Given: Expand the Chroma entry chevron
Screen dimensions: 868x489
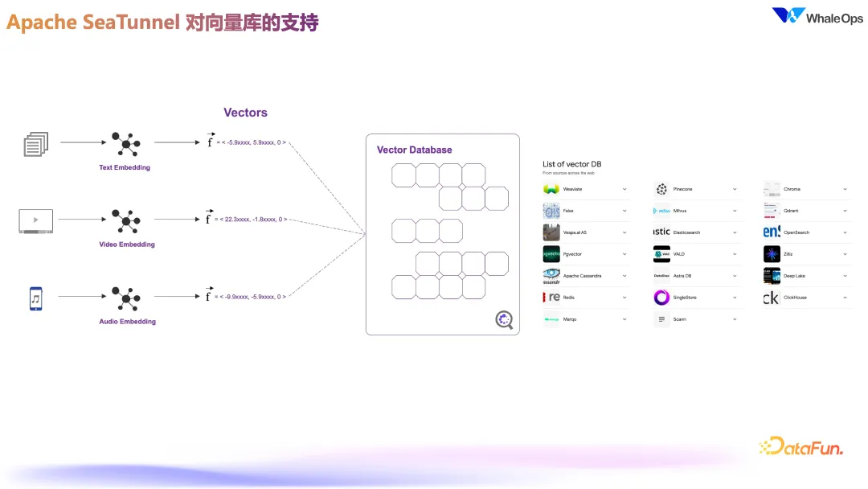Looking at the screenshot, I should [x=845, y=189].
